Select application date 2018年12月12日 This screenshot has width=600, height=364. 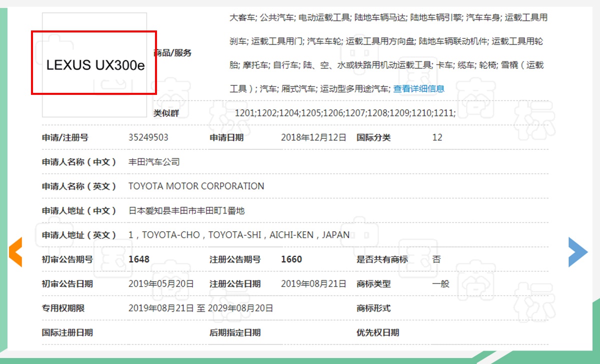[313, 137]
